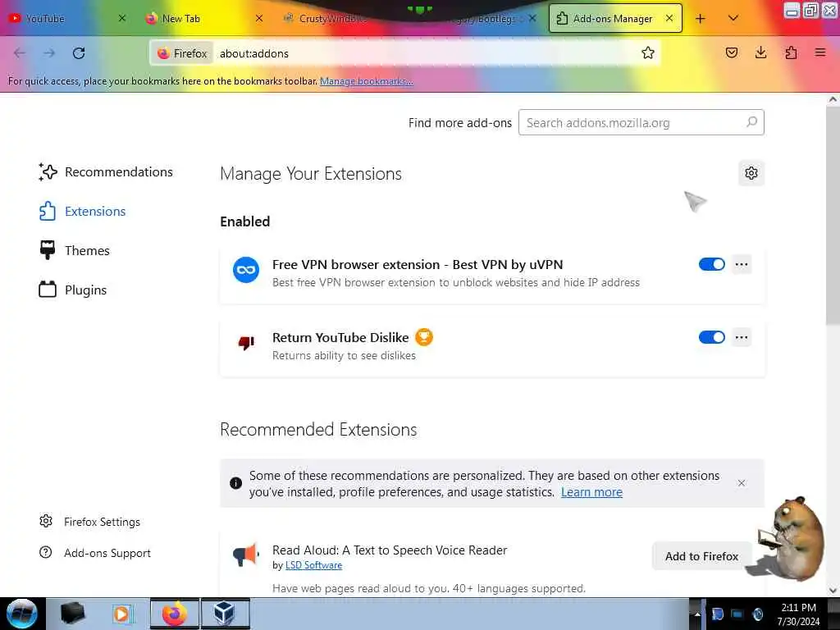Viewport: 840px width, 630px height.
Task: Open the Downloads panel icon
Action: pyautogui.click(x=760, y=52)
